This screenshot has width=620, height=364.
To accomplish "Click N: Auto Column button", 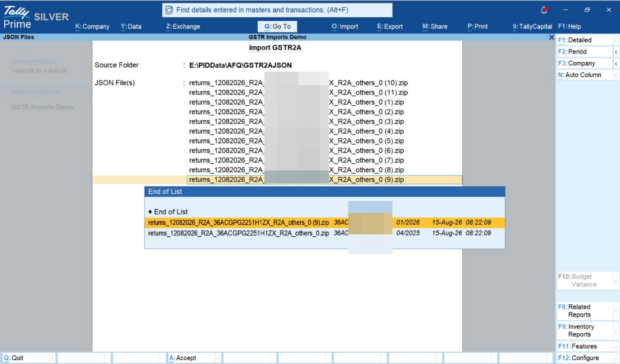I will (585, 75).
